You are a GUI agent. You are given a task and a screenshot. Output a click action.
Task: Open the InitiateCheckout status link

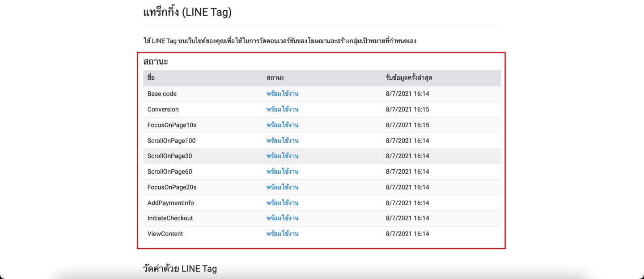click(282, 218)
